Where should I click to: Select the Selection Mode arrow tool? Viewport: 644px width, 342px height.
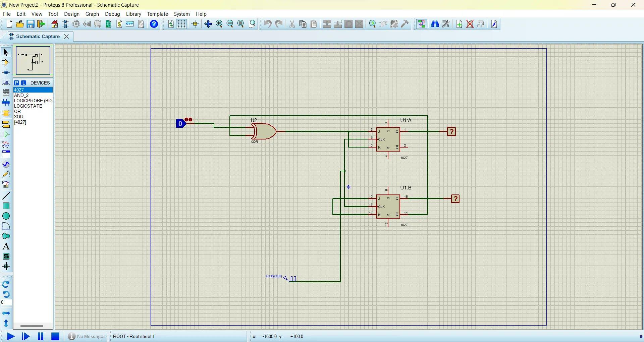[5, 52]
